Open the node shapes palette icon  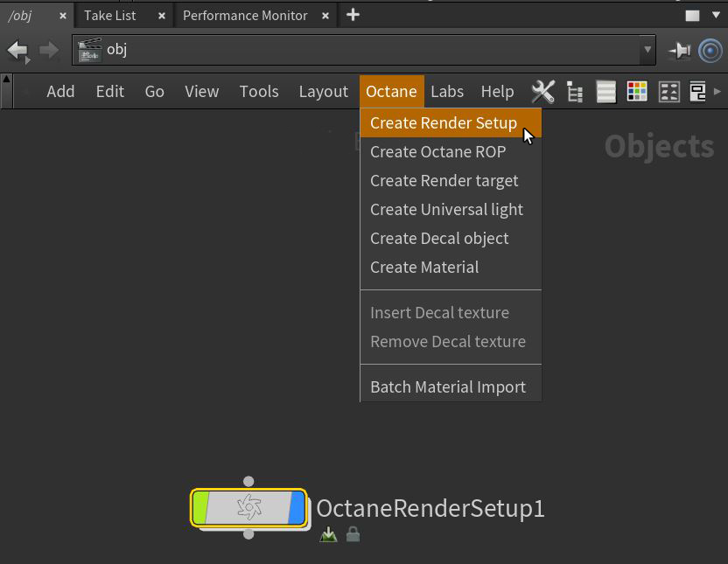(x=668, y=91)
